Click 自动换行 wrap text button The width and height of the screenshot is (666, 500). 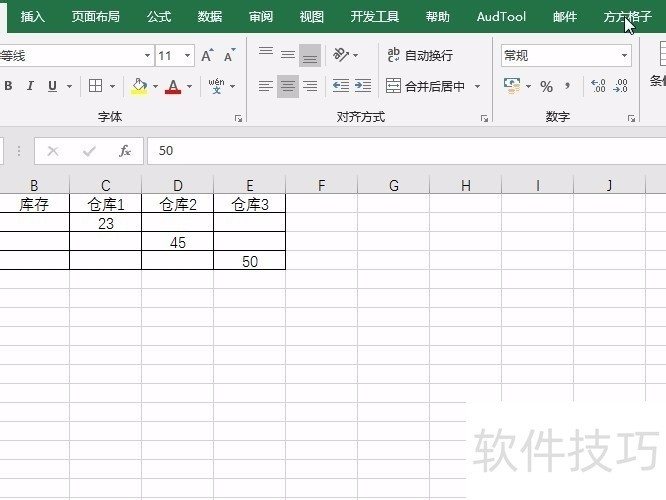click(x=420, y=55)
